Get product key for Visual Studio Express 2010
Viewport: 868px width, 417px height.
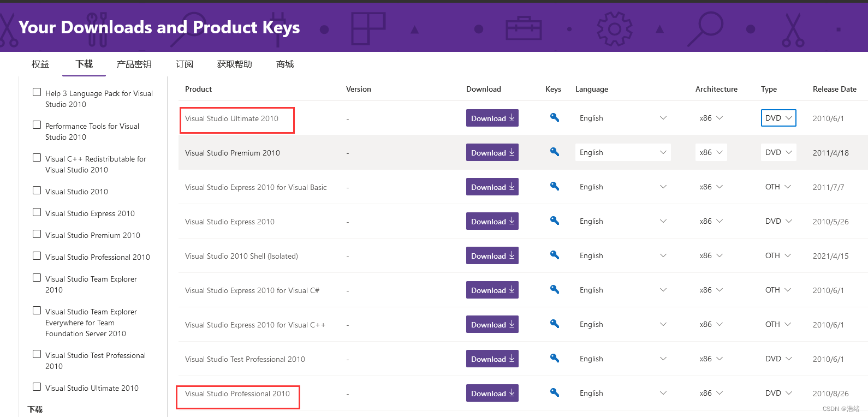click(554, 221)
